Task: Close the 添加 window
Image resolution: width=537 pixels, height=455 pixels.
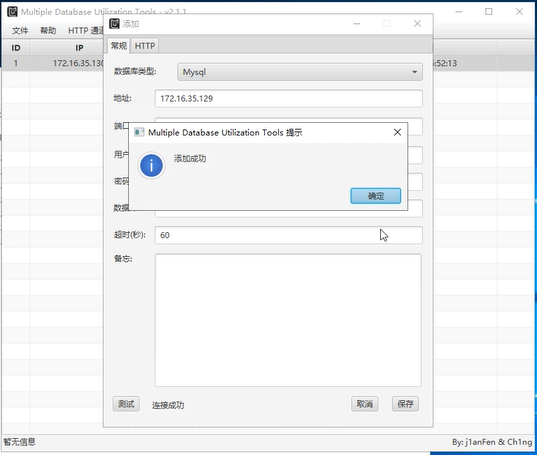Action: [x=417, y=24]
